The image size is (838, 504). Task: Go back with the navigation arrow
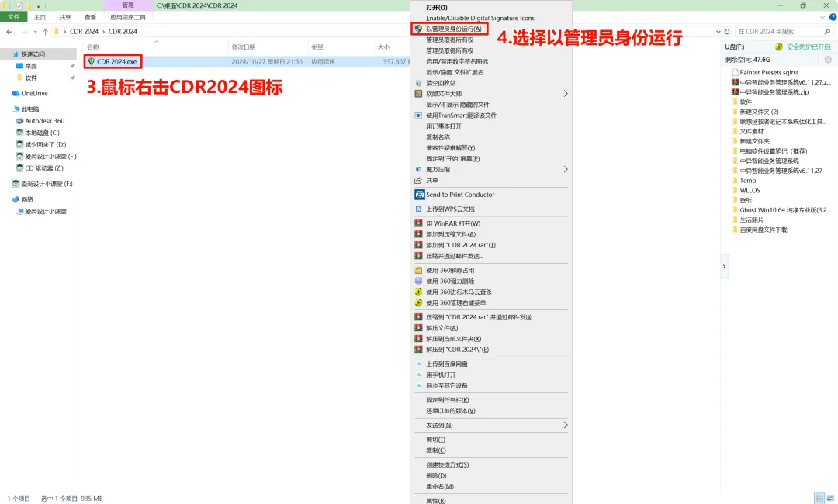pos(9,32)
